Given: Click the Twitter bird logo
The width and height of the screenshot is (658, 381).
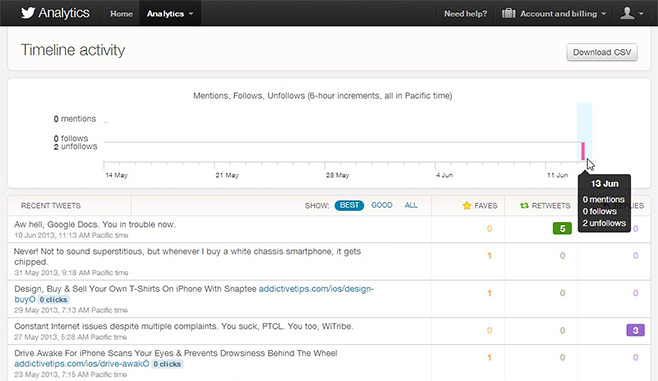Looking at the screenshot, I should tap(28, 13).
